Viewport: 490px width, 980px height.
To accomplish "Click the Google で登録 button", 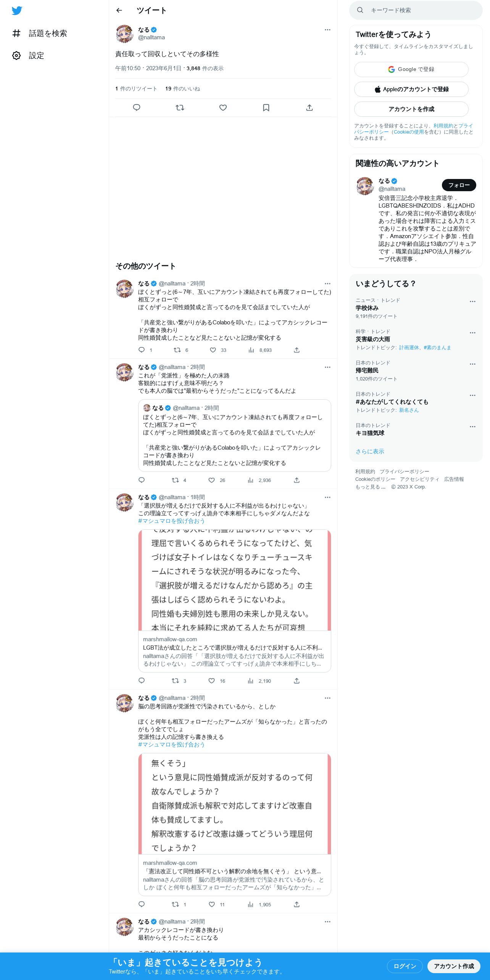I will coord(411,69).
